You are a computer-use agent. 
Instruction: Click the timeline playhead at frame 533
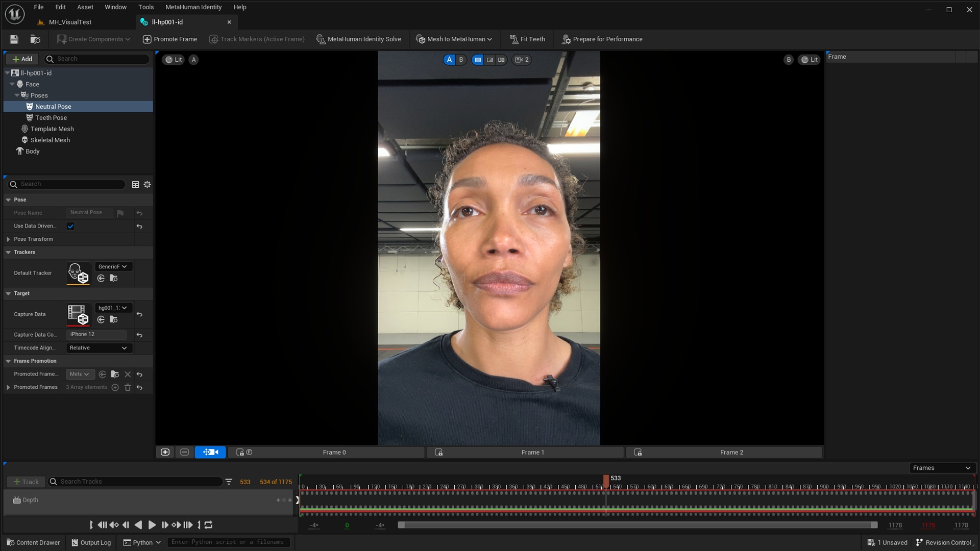coord(606,480)
